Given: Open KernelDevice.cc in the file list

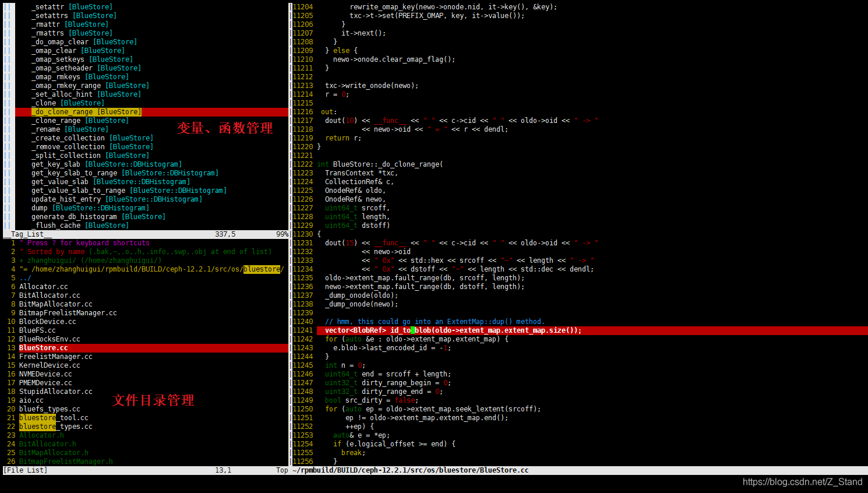Looking at the screenshot, I should coord(50,365).
